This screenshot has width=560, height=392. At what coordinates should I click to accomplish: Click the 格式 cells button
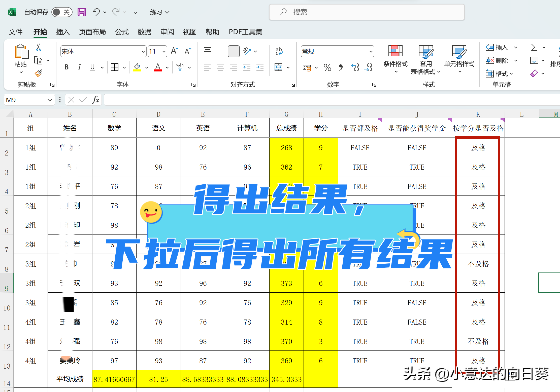click(x=499, y=73)
